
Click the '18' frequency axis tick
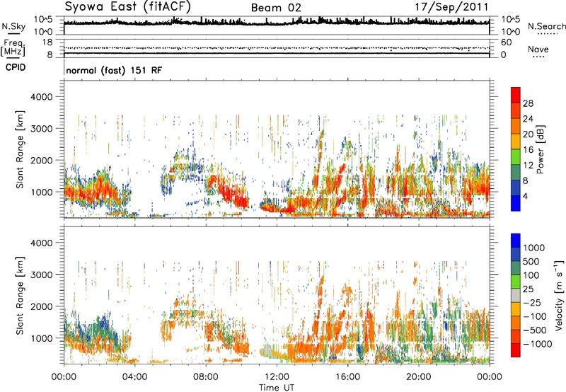[x=47, y=42]
